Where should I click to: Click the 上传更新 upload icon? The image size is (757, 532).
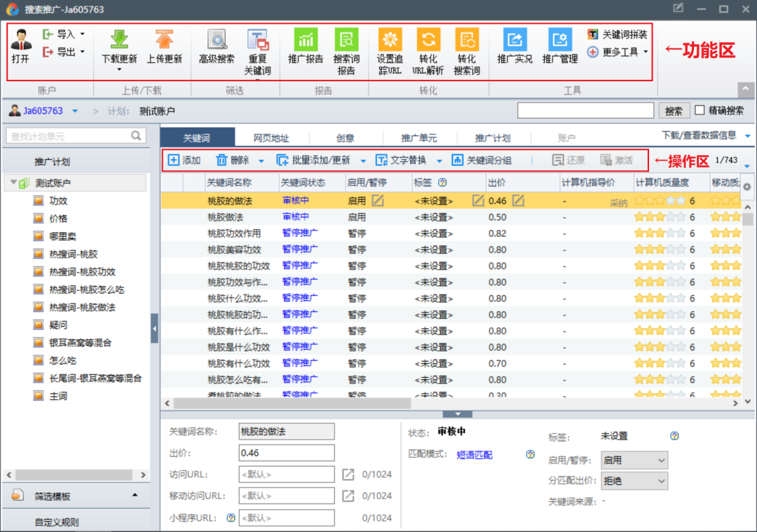(164, 40)
